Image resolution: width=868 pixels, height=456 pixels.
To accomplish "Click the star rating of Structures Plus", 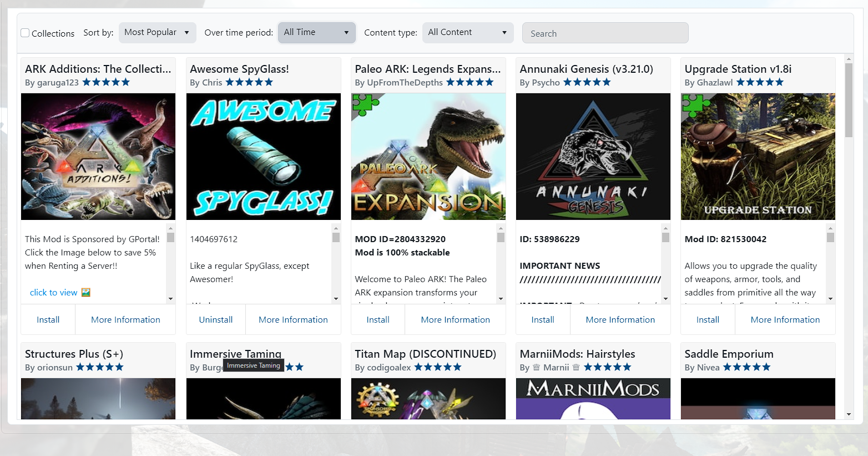I will [x=100, y=367].
